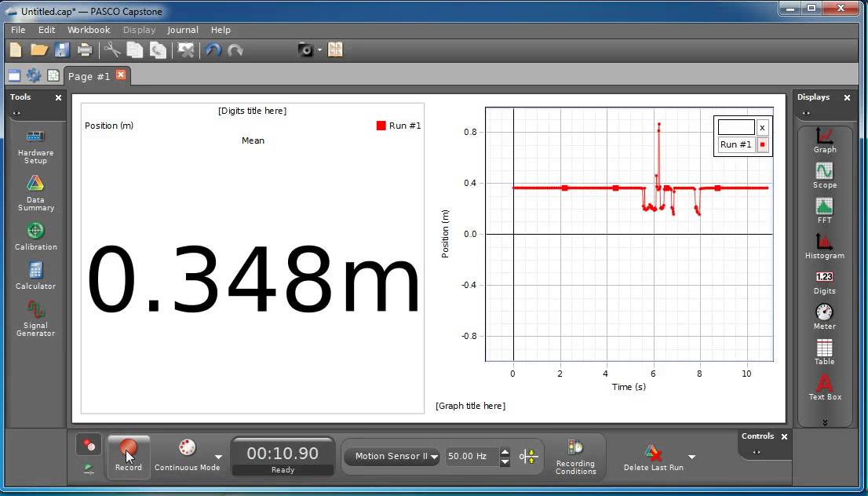Click the Recording Conditions button
Screen dimensions: 868x496
pyautogui.click(x=576, y=457)
